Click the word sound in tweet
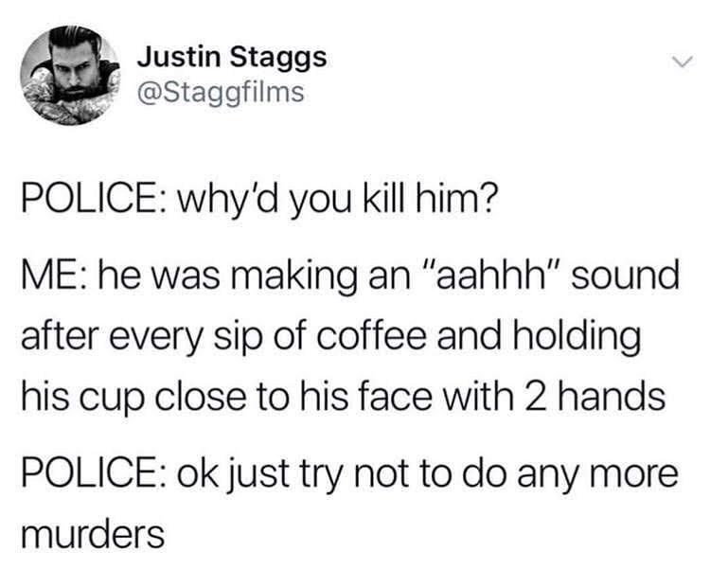Screen dimensions: 710x588 click(625, 275)
